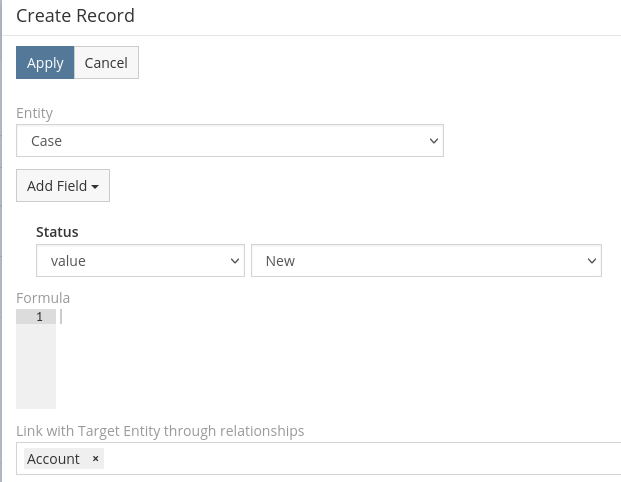
Task: Click the Create Record heading
Action: pos(75,16)
